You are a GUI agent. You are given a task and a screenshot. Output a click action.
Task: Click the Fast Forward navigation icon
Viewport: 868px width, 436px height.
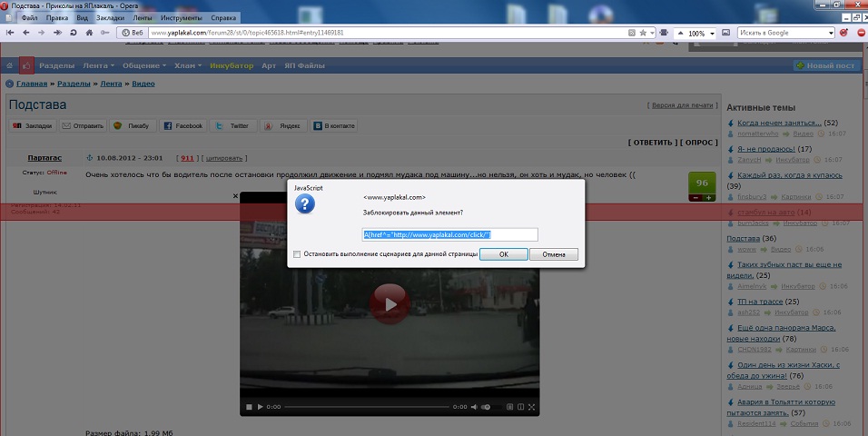pyautogui.click(x=57, y=33)
